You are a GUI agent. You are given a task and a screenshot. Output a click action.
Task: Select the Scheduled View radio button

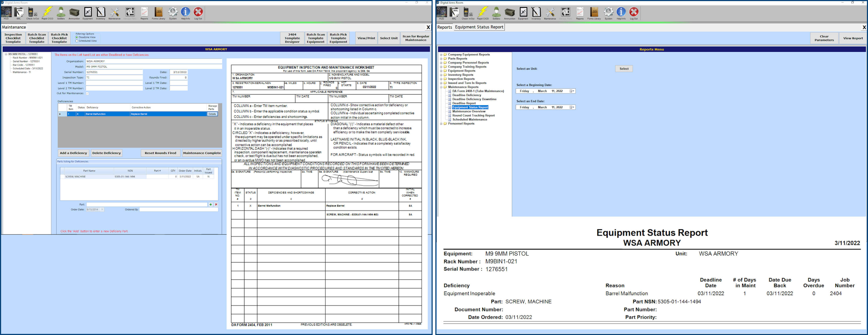click(x=77, y=41)
